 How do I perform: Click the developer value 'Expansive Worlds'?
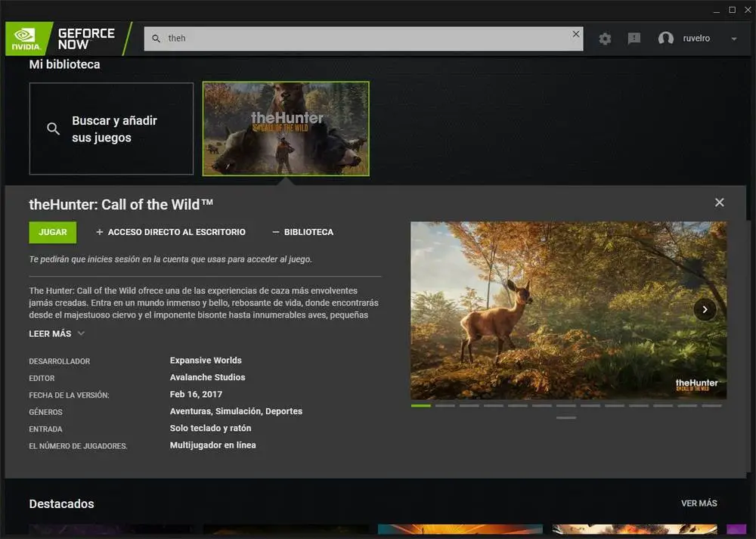click(x=206, y=360)
